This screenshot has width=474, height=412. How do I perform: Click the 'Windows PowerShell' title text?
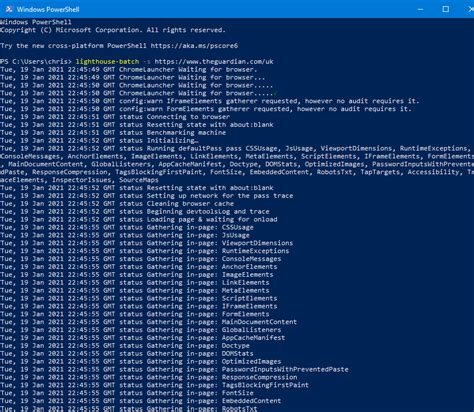pyautogui.click(x=48, y=9)
